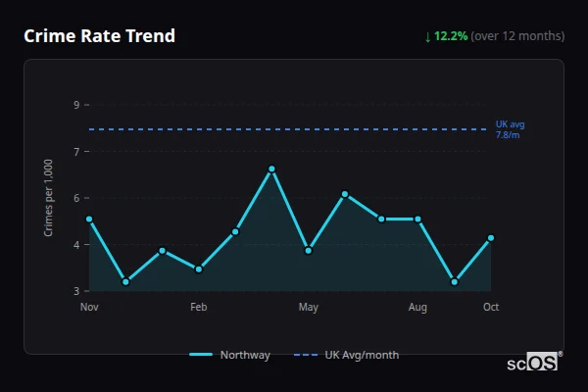Viewport: 588px width, 392px height.
Task: Click the UK Avg dashed line swatch
Action: click(x=306, y=355)
